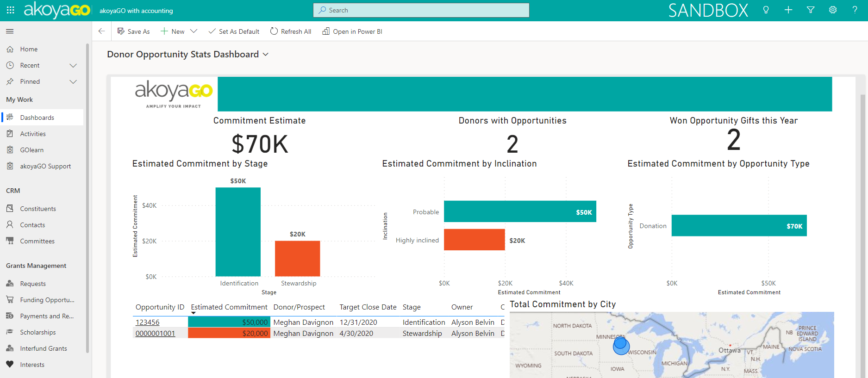Viewport: 868px width, 378px height.
Task: Click the plus quick create icon
Action: [788, 10]
